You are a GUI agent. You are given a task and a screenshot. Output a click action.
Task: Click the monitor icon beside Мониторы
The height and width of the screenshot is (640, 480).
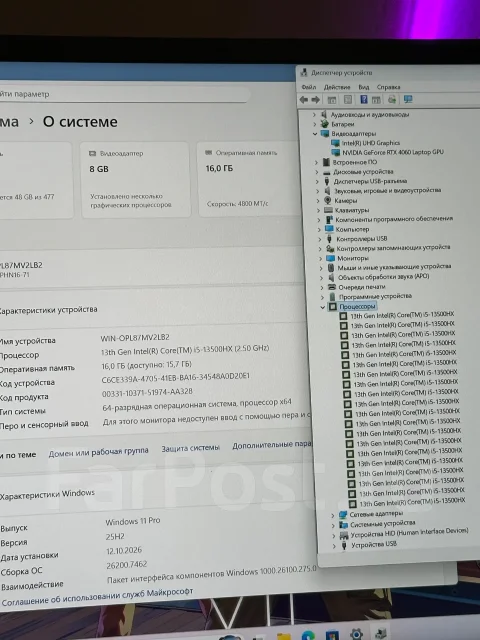pos(331,258)
